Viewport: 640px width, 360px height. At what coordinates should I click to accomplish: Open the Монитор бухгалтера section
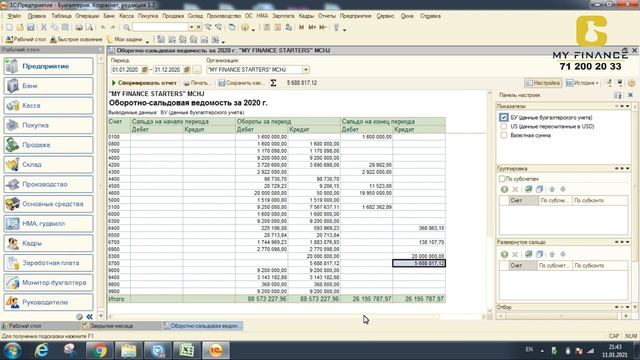(x=49, y=282)
